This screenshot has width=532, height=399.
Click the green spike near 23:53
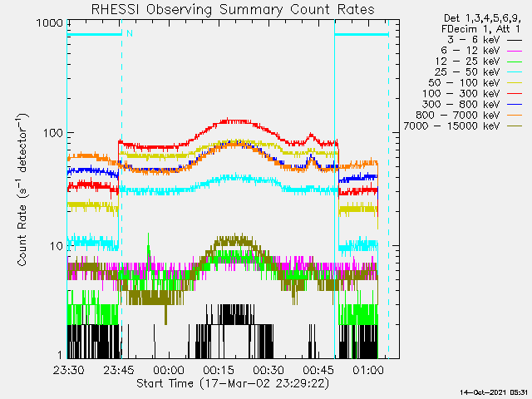click(148, 245)
